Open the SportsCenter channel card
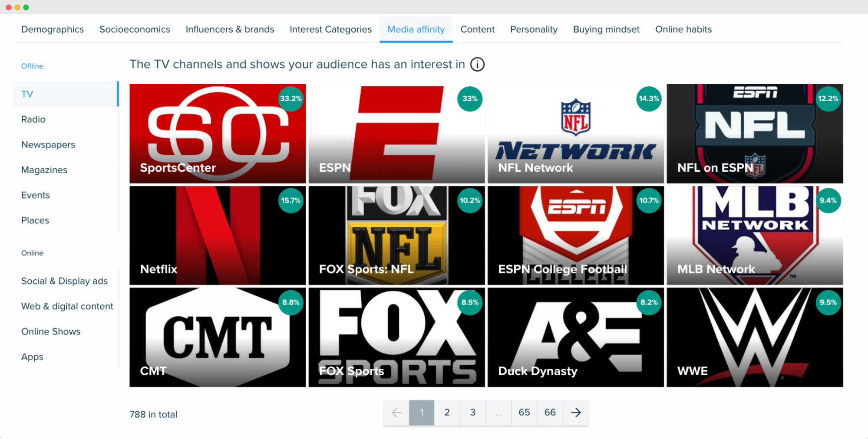Screen dimensions: 868x439 click(x=218, y=134)
